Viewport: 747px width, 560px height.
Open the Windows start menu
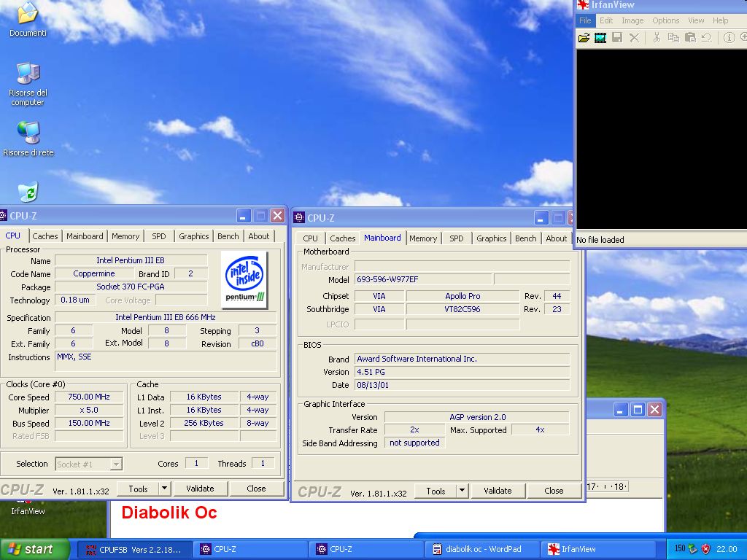34,549
